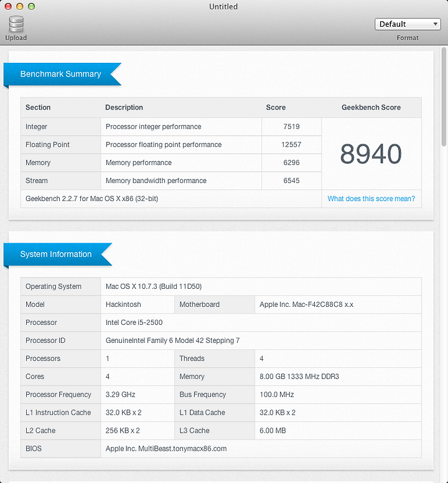448x483 pixels.
Task: Click 'Intel Core i5-2500' processor value
Action: pos(134,322)
